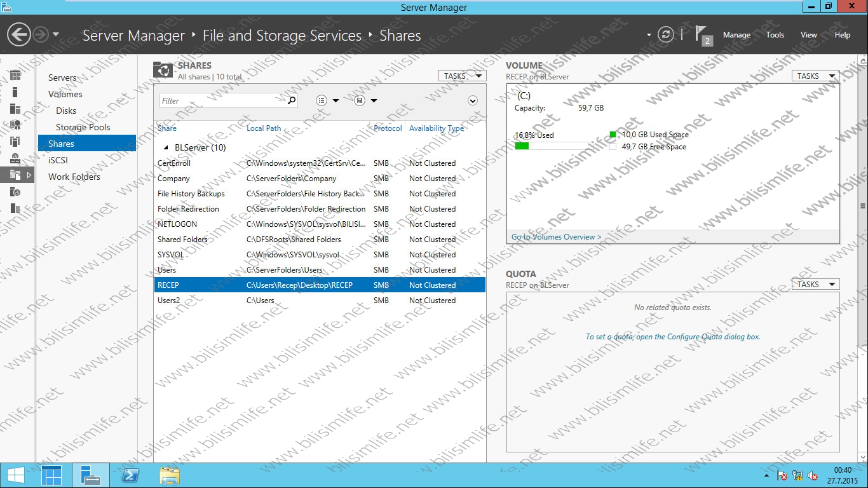The height and width of the screenshot is (488, 868).
Task: Open notifications flag icon
Action: [703, 35]
